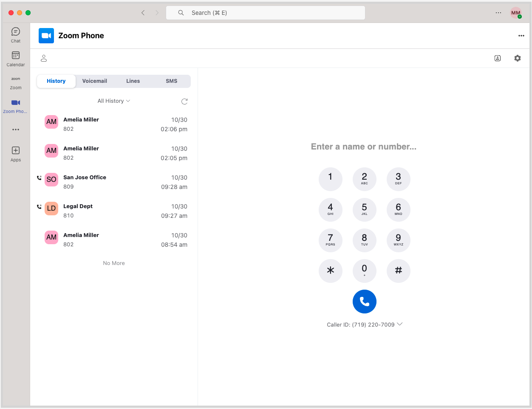
Task: Click the person icon below Zoom Phone
Action: pyautogui.click(x=44, y=58)
